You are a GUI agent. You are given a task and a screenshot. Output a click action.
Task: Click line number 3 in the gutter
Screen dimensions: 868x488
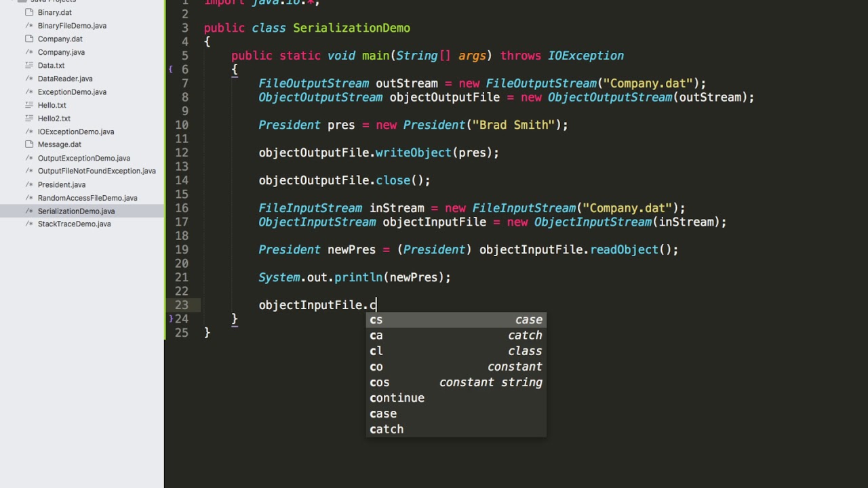pyautogui.click(x=185, y=28)
